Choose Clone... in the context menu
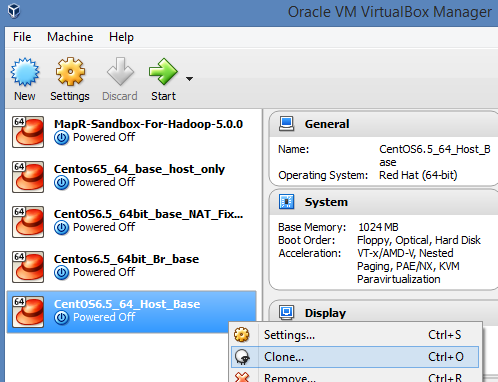 355,357
